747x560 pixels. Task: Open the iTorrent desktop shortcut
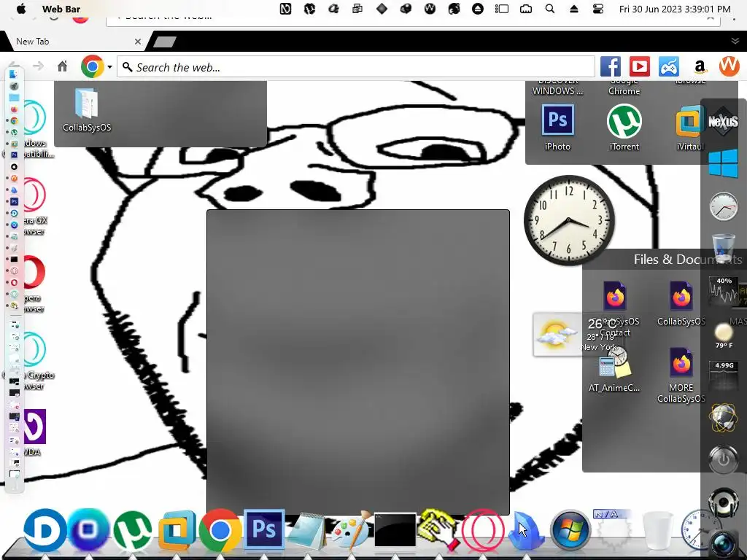click(624, 127)
